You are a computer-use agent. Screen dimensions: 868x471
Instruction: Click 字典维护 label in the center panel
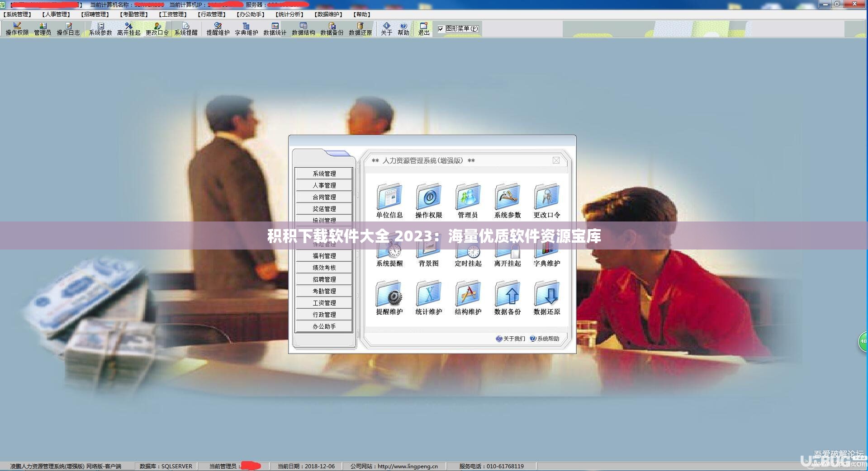pos(547,263)
